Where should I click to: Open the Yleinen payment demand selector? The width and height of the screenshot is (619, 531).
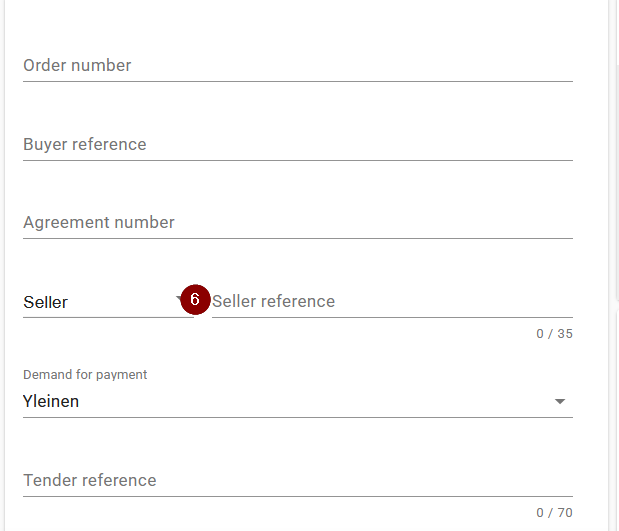coord(298,402)
